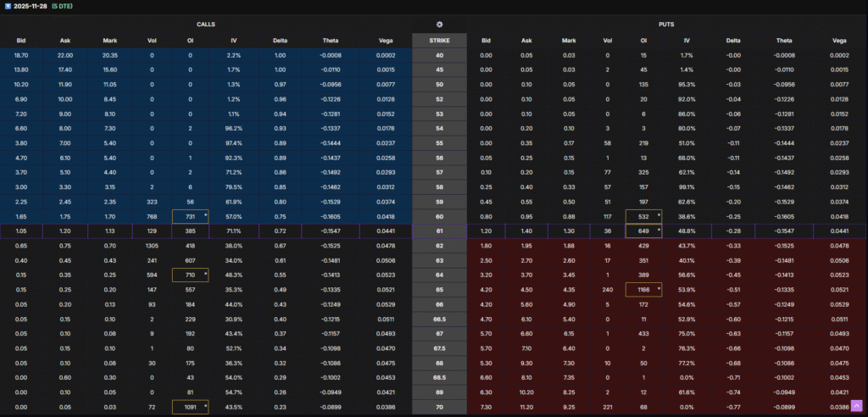Click the asterisk beside puts OI 649
Viewport: 868px width, 417px height.
coord(659,229)
